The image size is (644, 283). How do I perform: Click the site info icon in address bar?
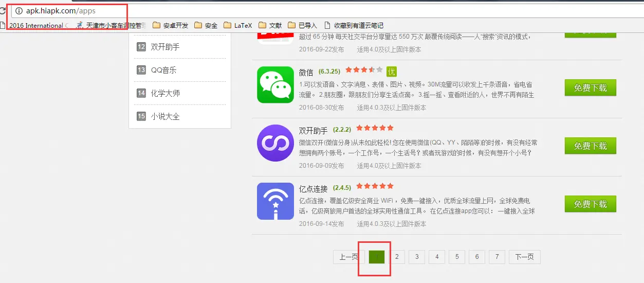pos(19,11)
